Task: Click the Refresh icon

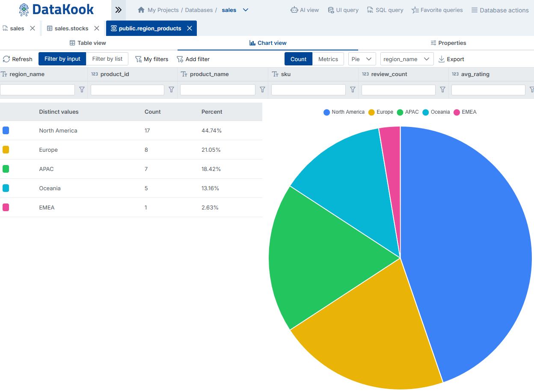Action: 6,59
